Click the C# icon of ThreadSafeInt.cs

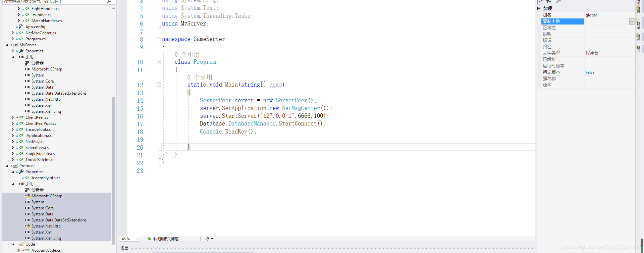pyautogui.click(x=21, y=160)
